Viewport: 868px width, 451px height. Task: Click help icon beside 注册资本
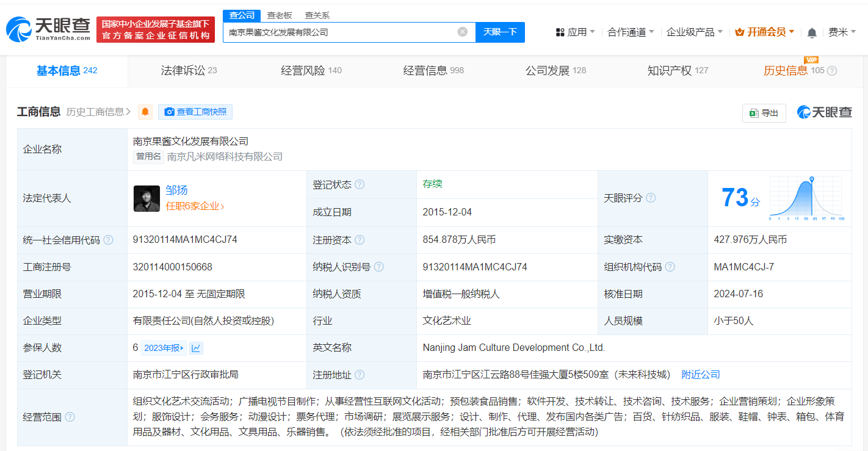pos(360,240)
